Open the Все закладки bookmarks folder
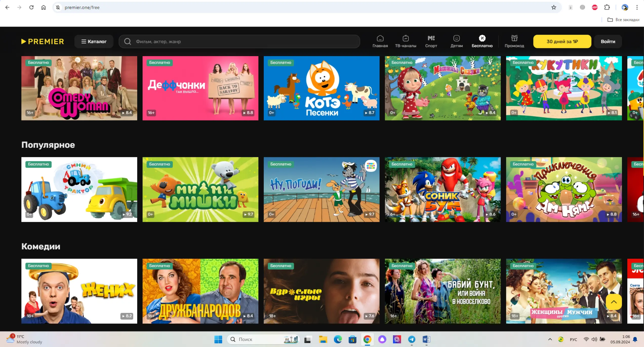Viewport: 644px width, 347px height. pos(623,19)
